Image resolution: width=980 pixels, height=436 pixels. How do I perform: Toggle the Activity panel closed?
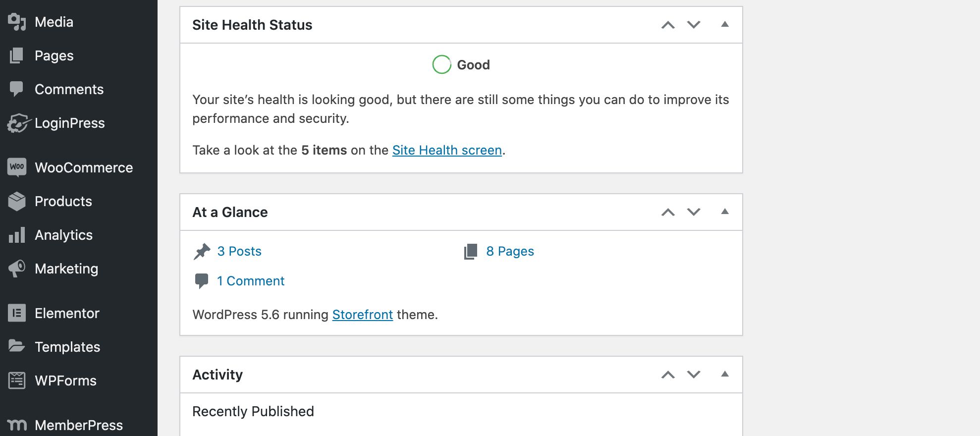coord(725,374)
